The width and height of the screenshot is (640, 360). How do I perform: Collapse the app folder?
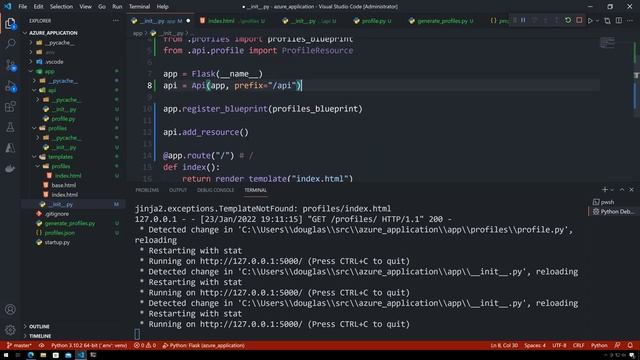[49, 71]
